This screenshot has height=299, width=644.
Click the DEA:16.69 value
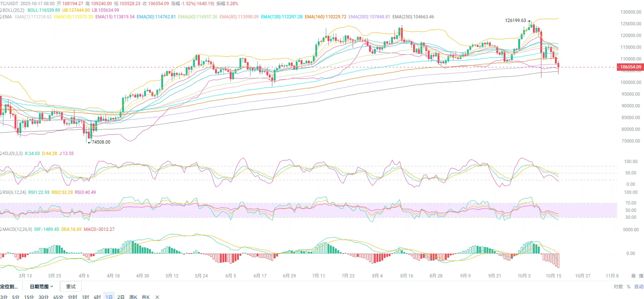coord(71,229)
